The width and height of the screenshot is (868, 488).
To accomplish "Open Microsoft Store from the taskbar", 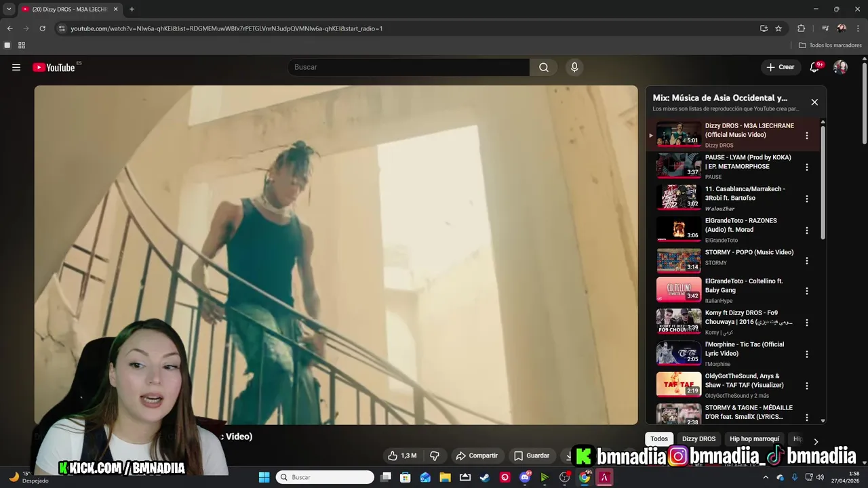I will click(406, 477).
